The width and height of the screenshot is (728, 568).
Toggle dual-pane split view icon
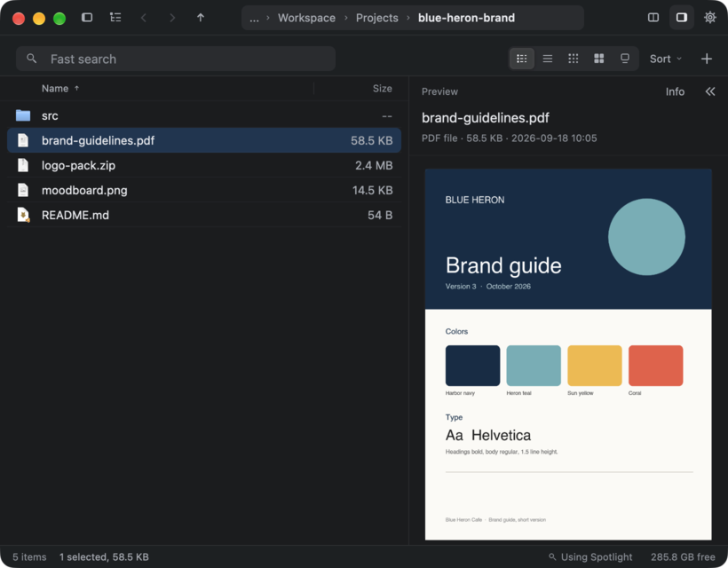[x=653, y=18]
